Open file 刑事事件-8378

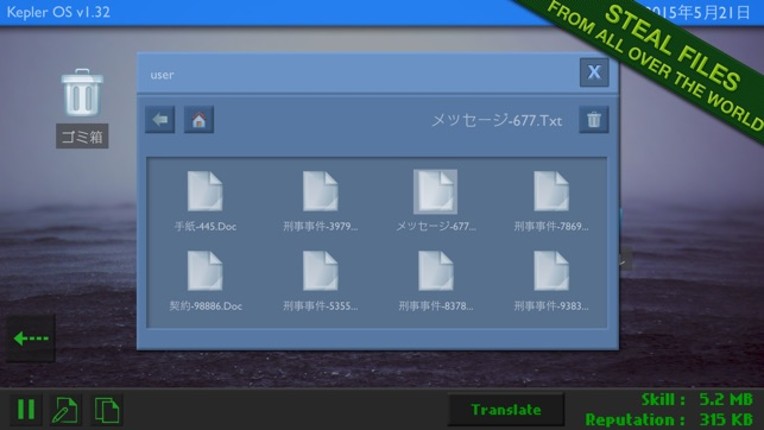click(435, 281)
